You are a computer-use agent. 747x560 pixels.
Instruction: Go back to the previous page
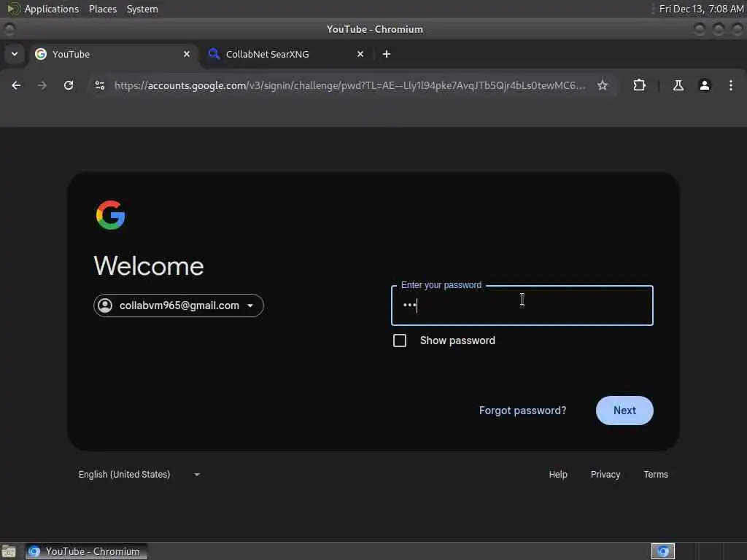(16, 85)
